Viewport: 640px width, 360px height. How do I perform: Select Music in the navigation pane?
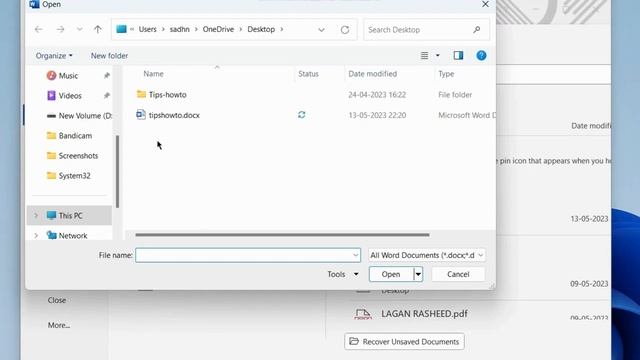pyautogui.click(x=68, y=76)
